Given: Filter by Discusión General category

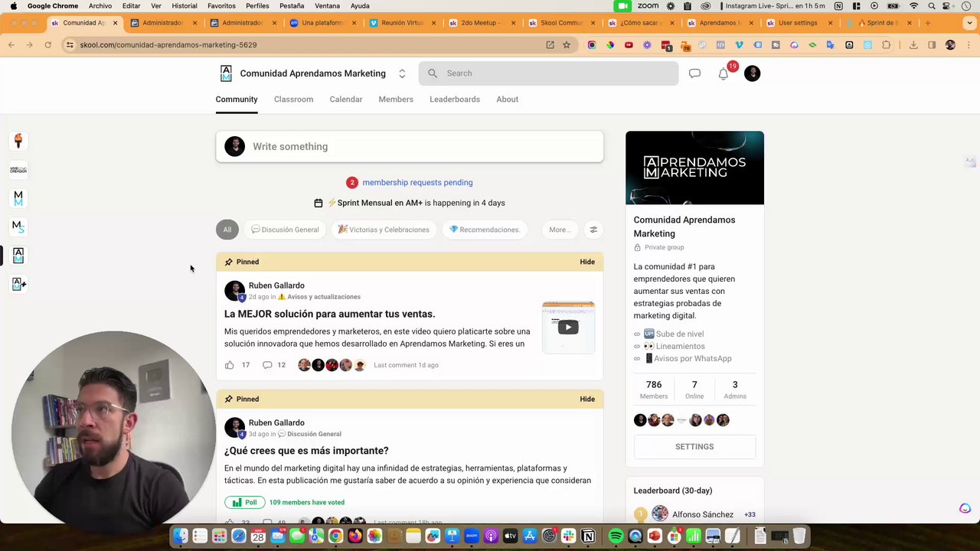Looking at the screenshot, I should point(285,230).
